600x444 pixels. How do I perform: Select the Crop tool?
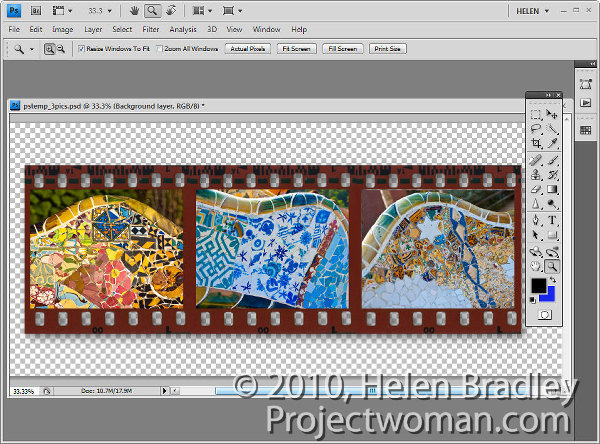click(x=536, y=144)
